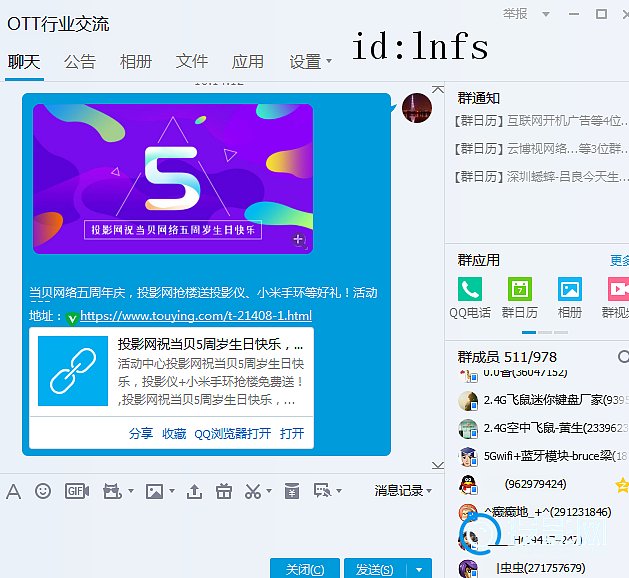The height and width of the screenshot is (578, 629).
Task: Click 打开 on the link card
Action: click(x=292, y=433)
